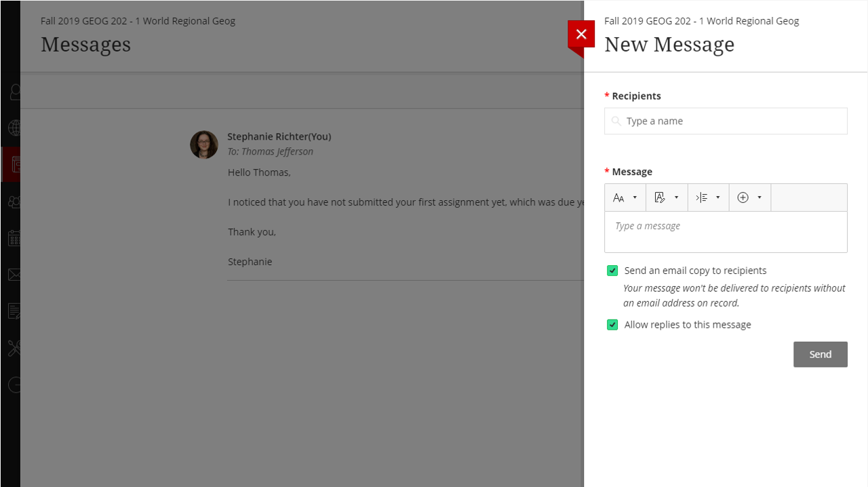Open the profile icon in the sidebar

click(14, 92)
